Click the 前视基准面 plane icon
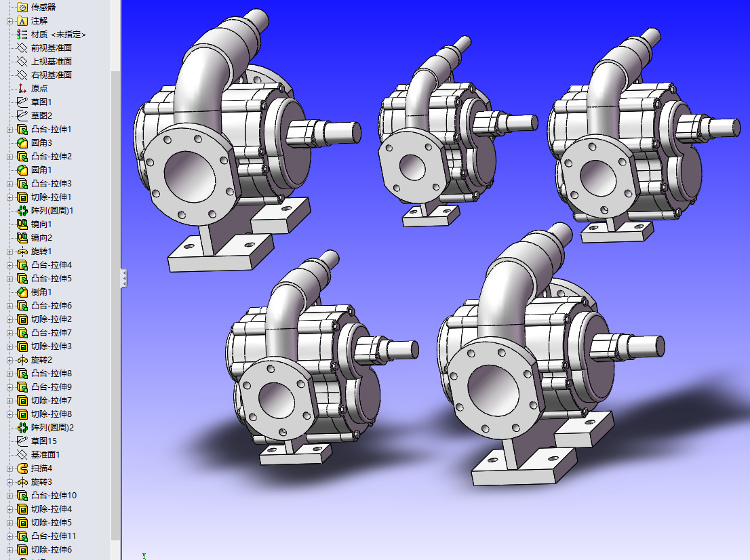750x560 pixels. tap(22, 48)
